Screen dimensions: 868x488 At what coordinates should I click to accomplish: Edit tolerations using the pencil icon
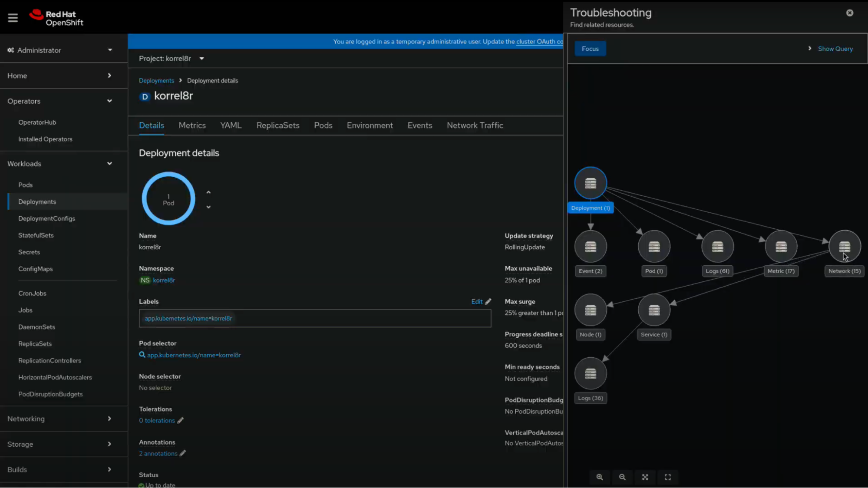pyautogui.click(x=181, y=420)
